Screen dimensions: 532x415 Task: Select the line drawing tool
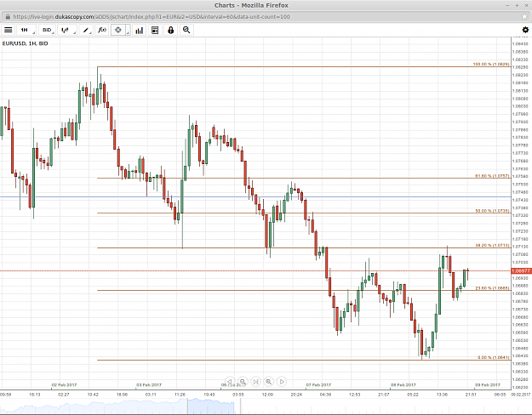(86, 30)
